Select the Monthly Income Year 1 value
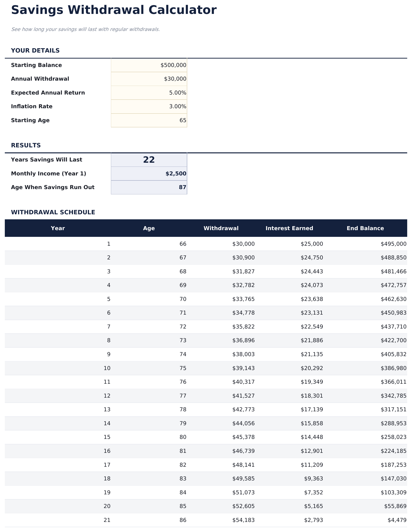 [149, 173]
